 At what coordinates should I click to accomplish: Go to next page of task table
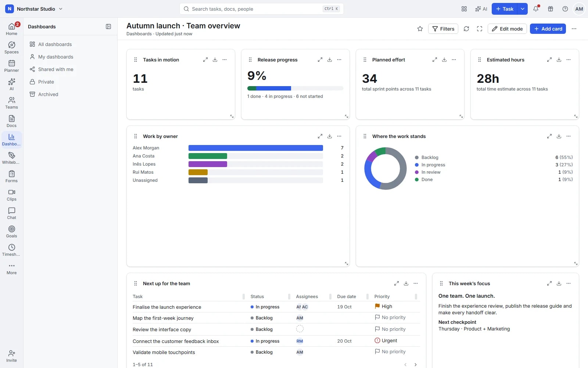[x=416, y=365]
